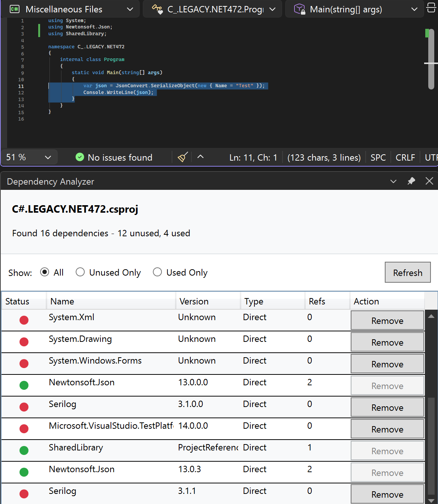438x504 pixels.
Task: Click the green No issues found checkmark
Action: click(79, 157)
